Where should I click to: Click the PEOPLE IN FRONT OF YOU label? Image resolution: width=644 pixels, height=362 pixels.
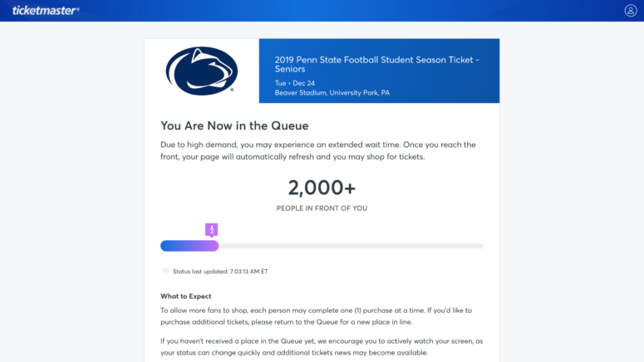(x=322, y=208)
